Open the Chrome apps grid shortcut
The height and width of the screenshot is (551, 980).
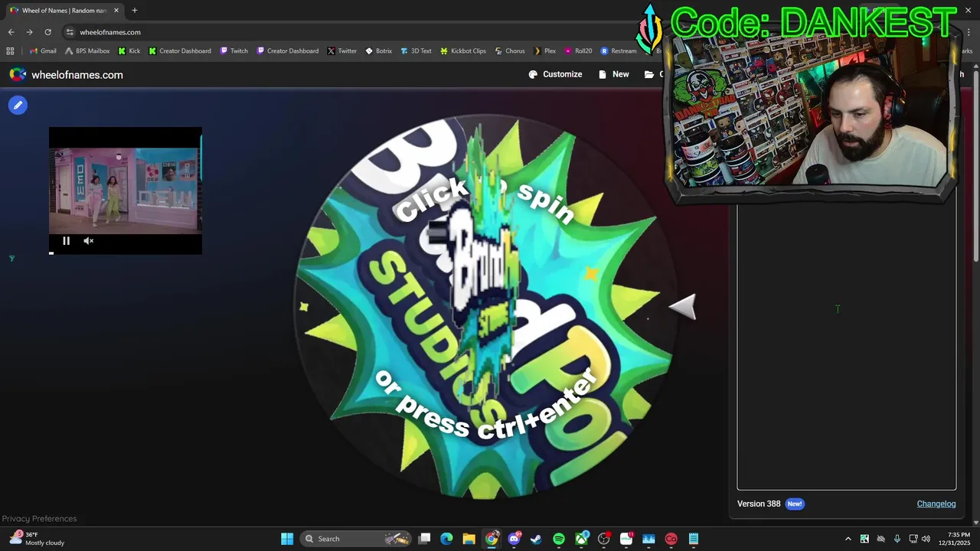pyautogui.click(x=10, y=51)
